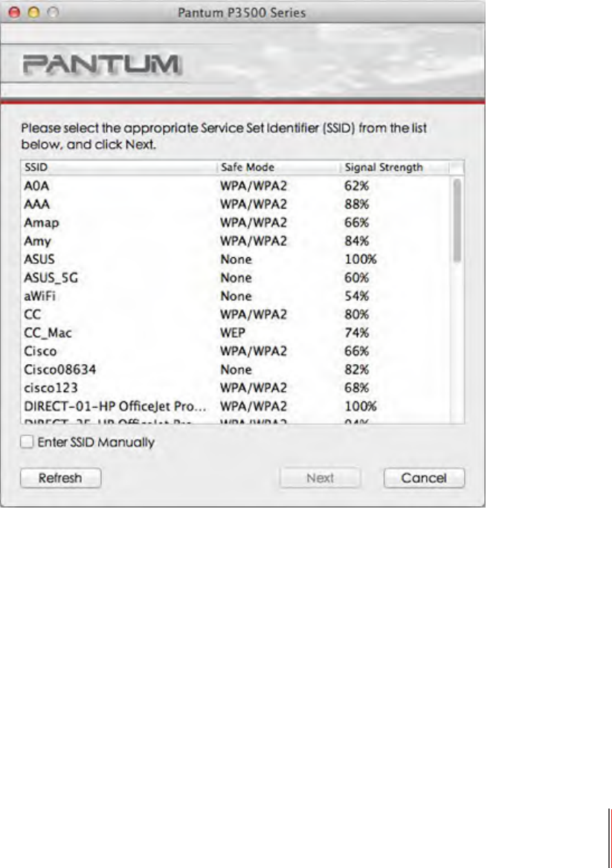Click the 88% signal strength value
The image size is (612, 868).
pos(357,204)
